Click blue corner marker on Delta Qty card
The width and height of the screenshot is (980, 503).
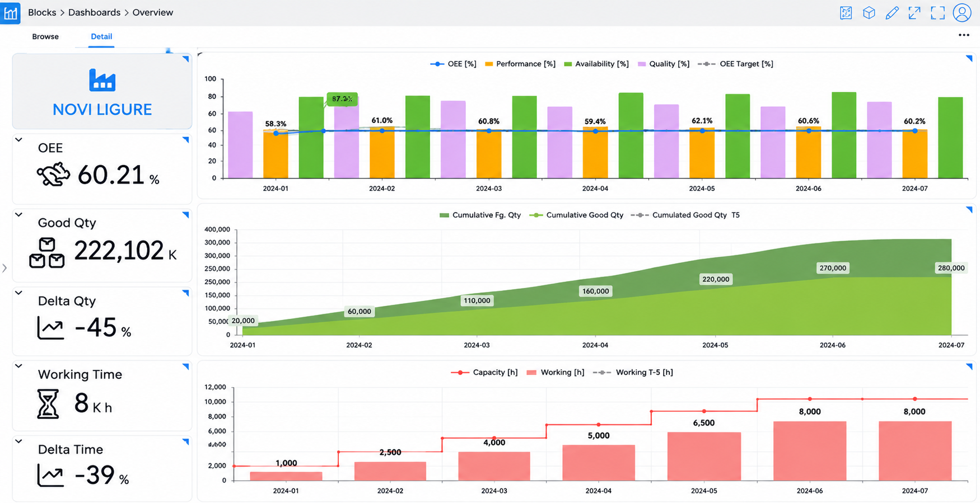click(185, 293)
